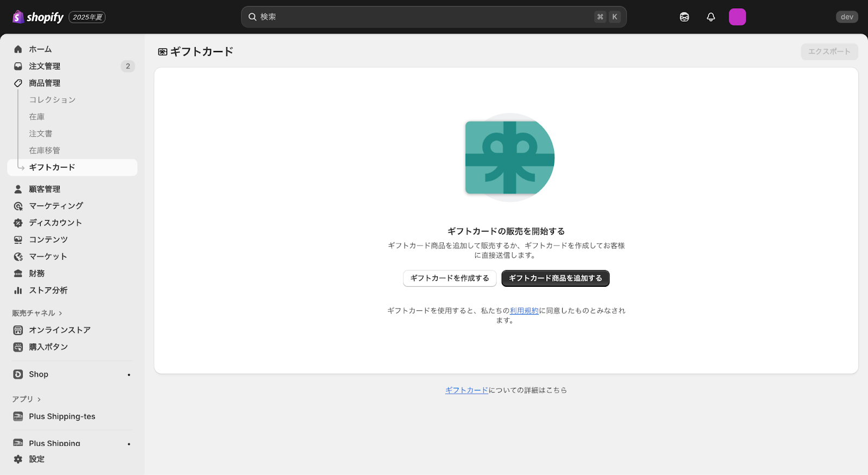Open the magenta account avatar menu
This screenshot has width=868, height=475.
coord(737,17)
